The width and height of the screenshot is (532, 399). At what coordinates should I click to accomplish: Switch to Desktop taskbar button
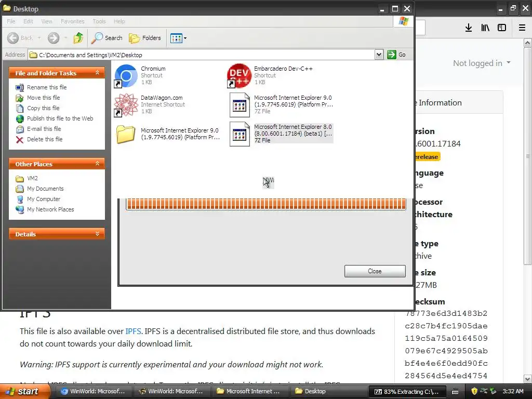(327, 391)
